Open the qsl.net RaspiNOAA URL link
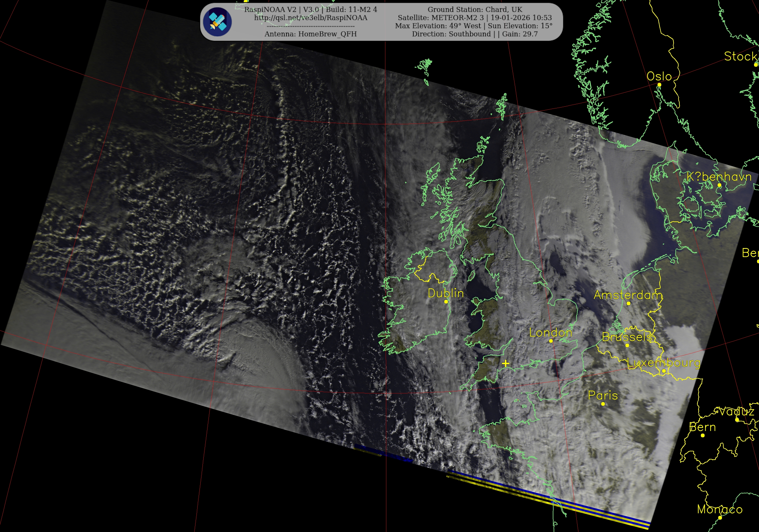The image size is (759, 532). point(310,18)
